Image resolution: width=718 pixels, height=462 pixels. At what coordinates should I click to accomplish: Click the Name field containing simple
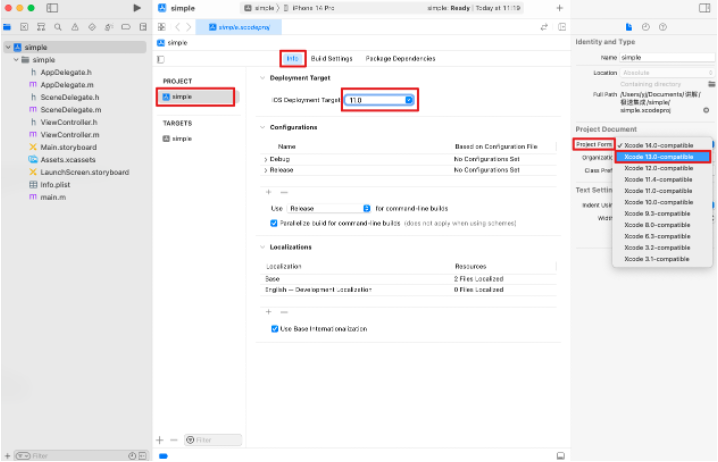coord(667,57)
